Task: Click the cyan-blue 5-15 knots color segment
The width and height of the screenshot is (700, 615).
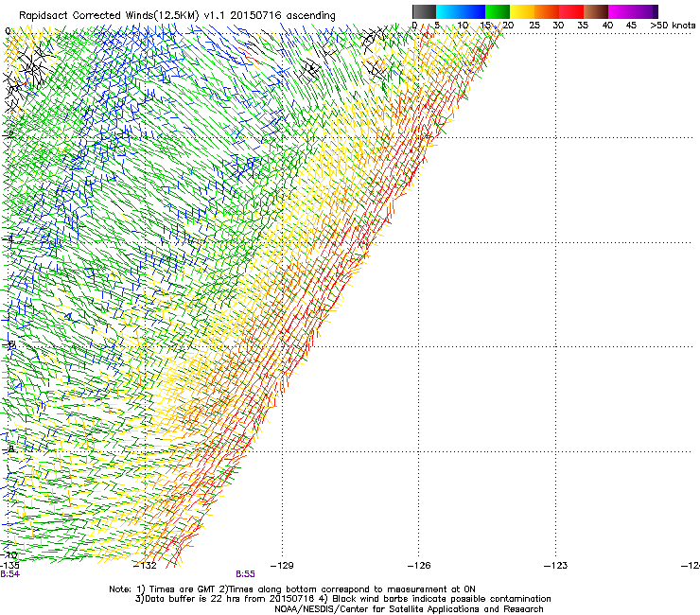Action: click(x=461, y=11)
